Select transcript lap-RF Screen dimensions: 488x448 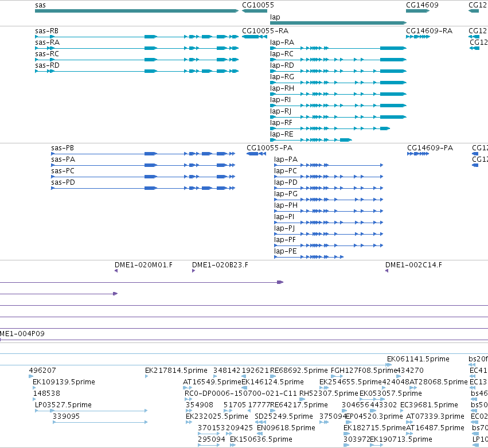tap(330, 128)
